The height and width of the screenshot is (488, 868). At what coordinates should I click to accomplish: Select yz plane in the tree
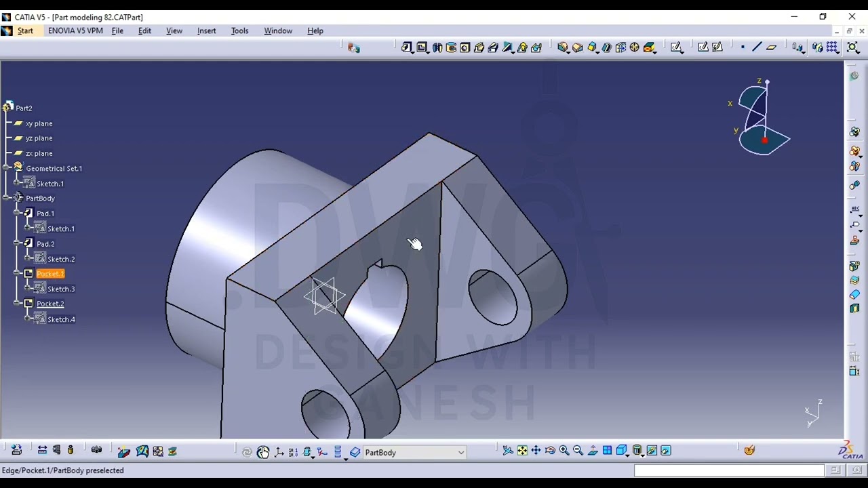(39, 138)
